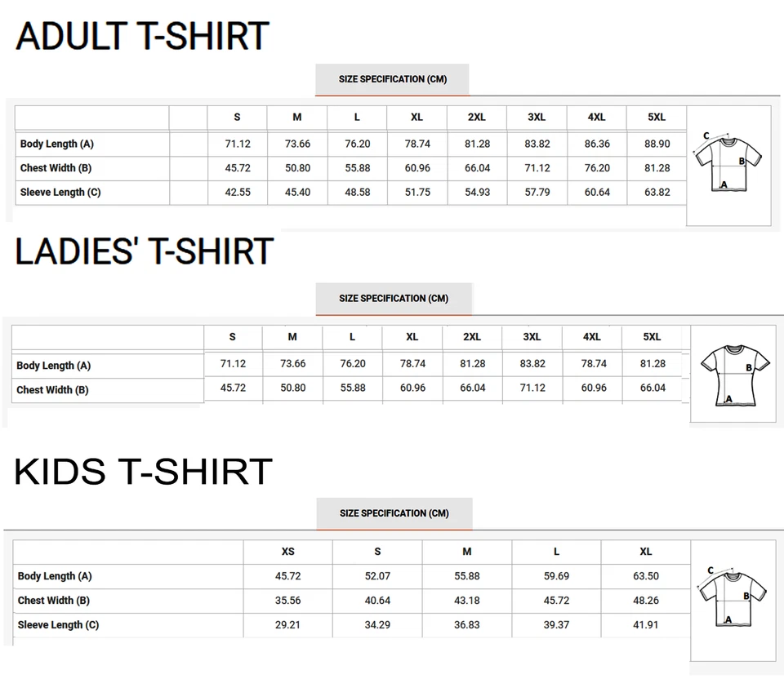Select the ladies' Size Specification (CM) tab
Viewport: 784px width, 679px height.
[394, 298]
